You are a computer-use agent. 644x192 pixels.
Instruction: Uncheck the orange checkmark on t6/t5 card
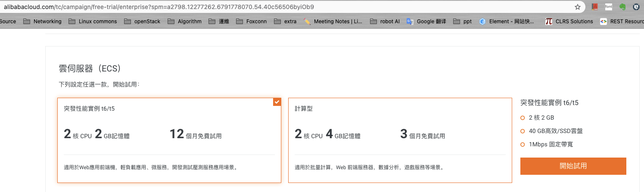click(x=277, y=102)
